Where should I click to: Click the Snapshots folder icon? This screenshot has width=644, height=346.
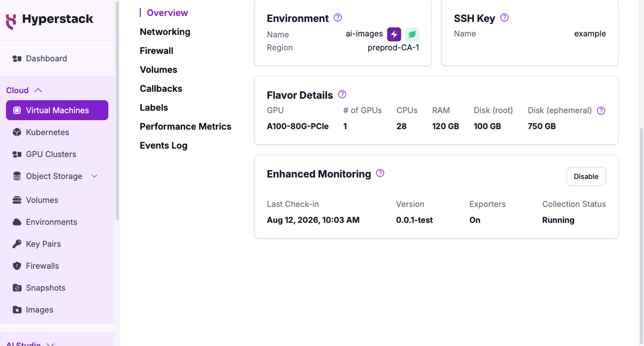[17, 288]
